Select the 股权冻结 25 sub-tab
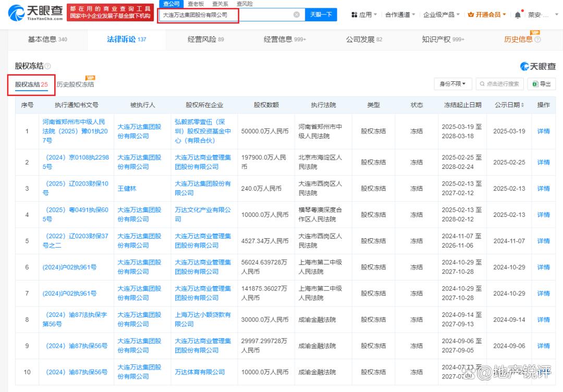The width and height of the screenshot is (563, 392). tap(31, 85)
